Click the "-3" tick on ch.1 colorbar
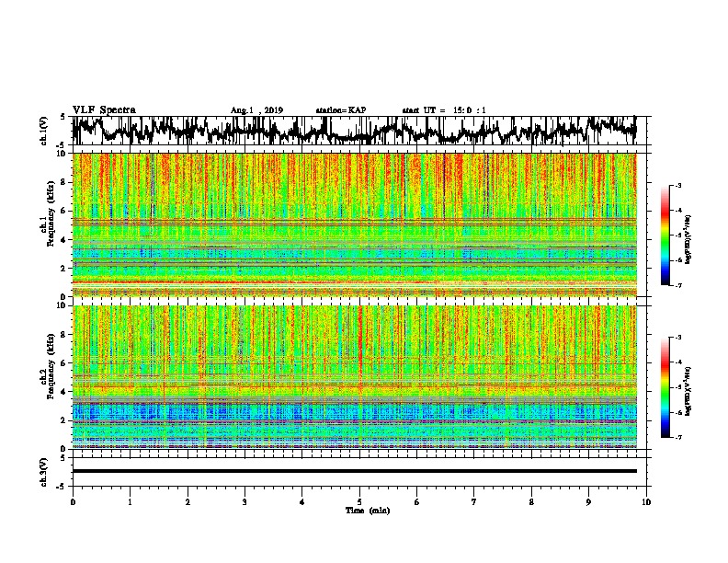The height and width of the screenshot is (563, 728). [677, 186]
